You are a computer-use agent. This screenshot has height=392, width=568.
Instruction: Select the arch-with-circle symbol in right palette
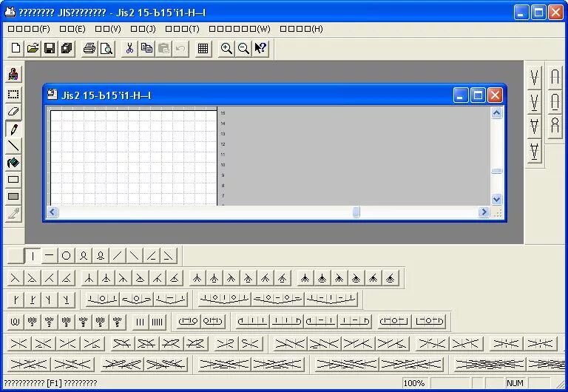point(555,126)
